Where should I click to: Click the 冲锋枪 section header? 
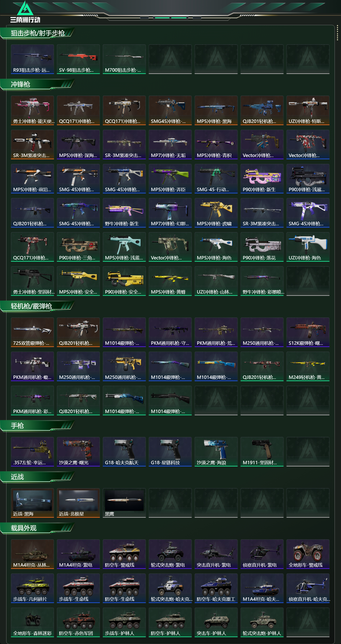(x=20, y=84)
